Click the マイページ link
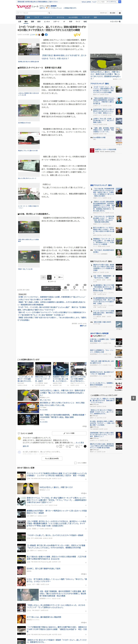 [103, 13]
